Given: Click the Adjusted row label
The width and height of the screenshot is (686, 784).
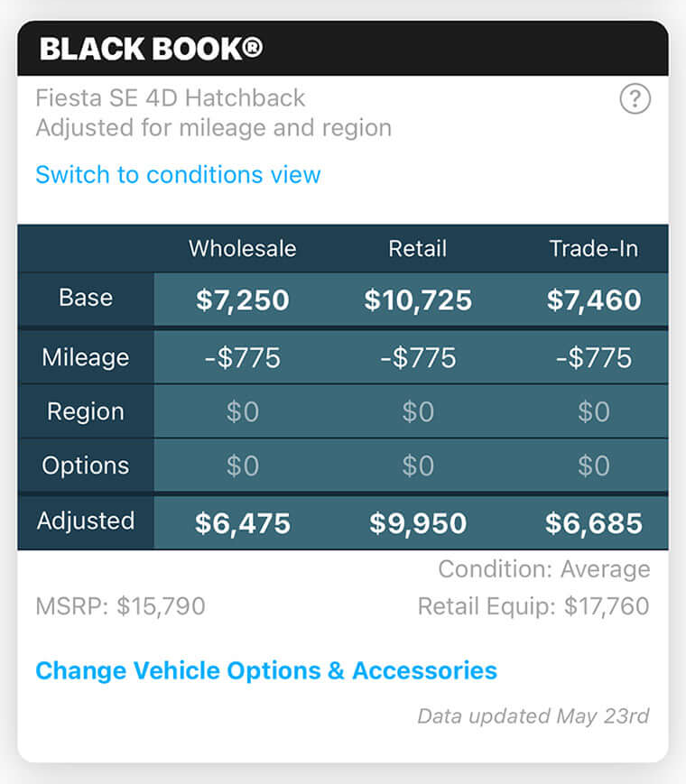Looking at the screenshot, I should pos(86,521).
